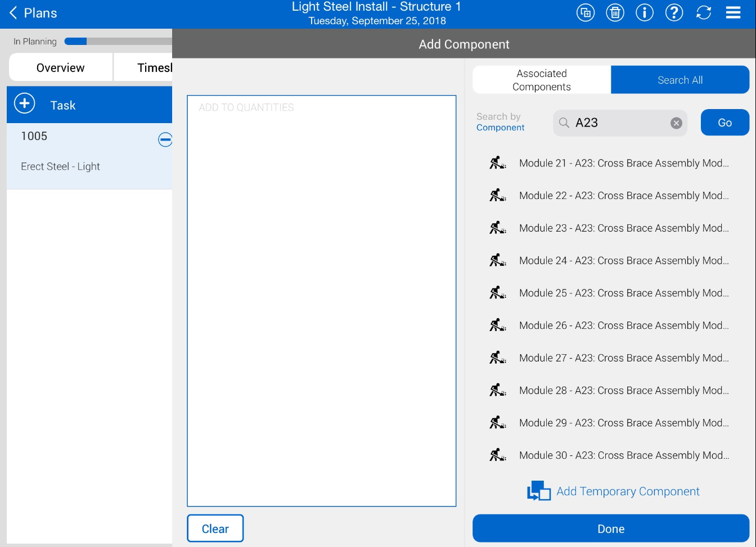Click Add Temporary Component link
This screenshot has width=756, height=547.
click(x=627, y=491)
